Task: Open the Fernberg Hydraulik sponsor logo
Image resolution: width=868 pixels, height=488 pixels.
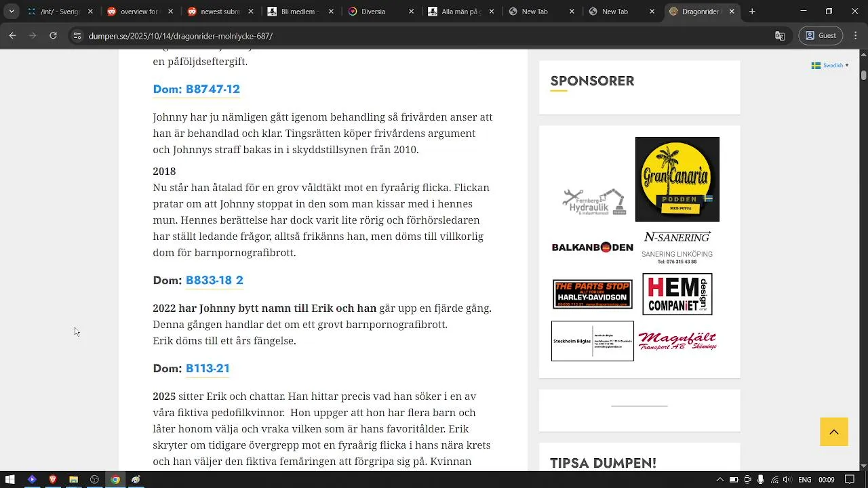Action: click(593, 201)
